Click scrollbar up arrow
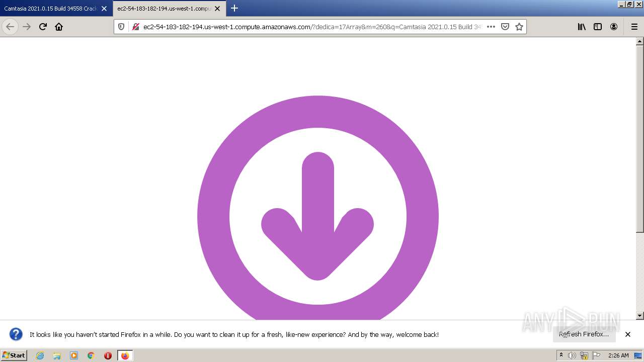 [640, 42]
